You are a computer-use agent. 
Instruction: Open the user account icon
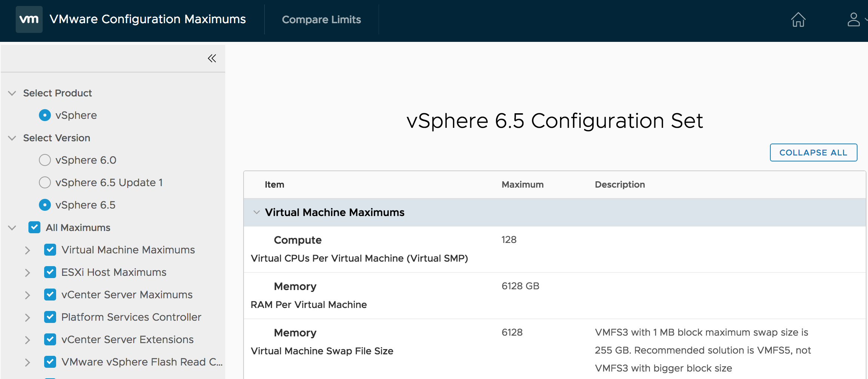tap(853, 20)
